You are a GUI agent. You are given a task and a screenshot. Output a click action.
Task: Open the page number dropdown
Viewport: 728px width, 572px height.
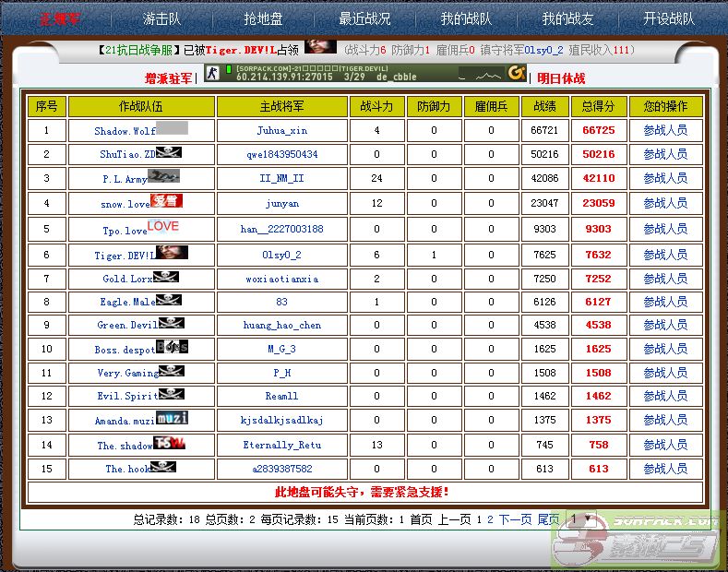tap(579, 520)
